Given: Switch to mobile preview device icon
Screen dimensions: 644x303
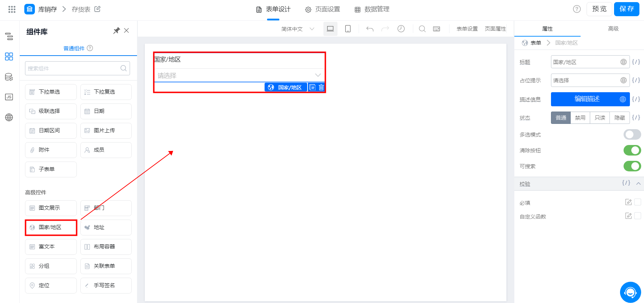Looking at the screenshot, I should click(x=348, y=29).
